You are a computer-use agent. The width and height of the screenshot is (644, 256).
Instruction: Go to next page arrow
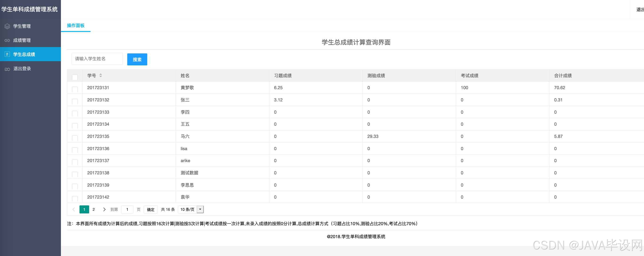click(104, 209)
